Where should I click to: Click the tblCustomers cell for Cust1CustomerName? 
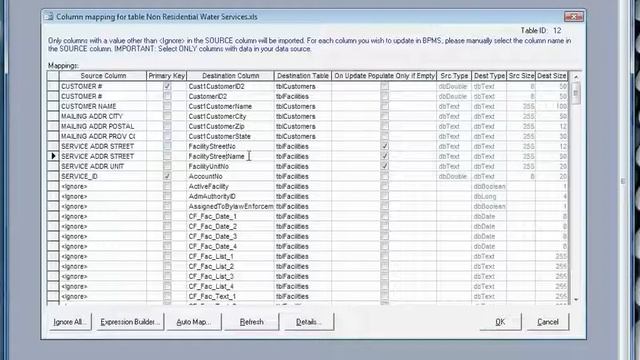tap(302, 106)
